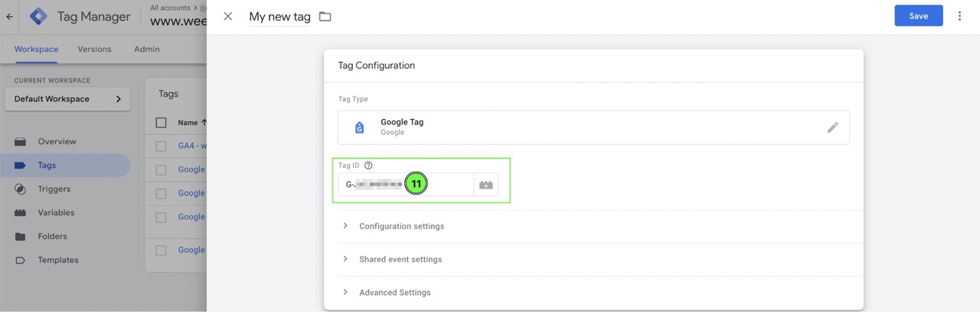This screenshot has width=980, height=312.
Task: Open the GA4 tag link in list
Action: (x=192, y=146)
